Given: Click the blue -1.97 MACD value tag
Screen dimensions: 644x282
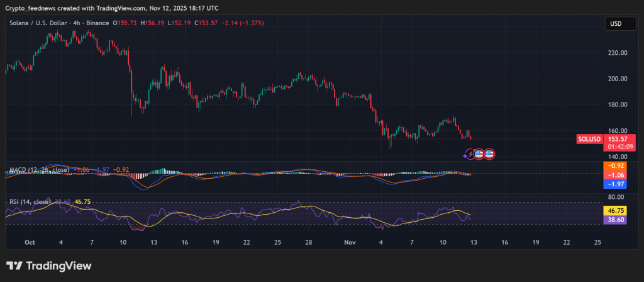Looking at the screenshot, I should [615, 184].
